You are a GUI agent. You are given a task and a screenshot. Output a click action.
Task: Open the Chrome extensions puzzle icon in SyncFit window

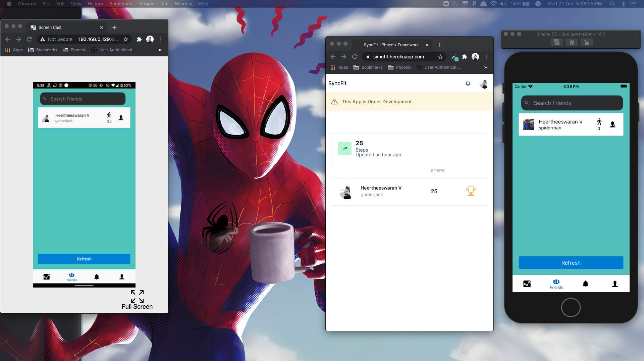coord(465,57)
